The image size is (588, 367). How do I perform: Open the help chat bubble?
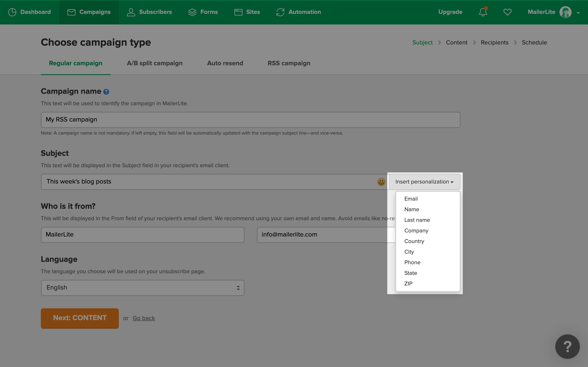567,346
